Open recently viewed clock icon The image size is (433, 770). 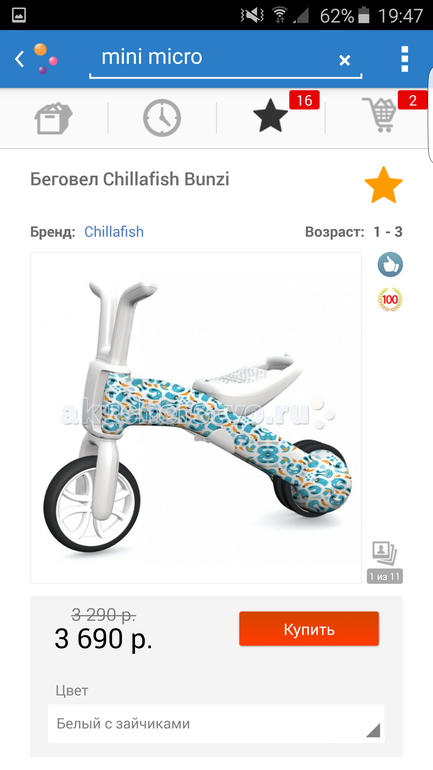tap(162, 118)
